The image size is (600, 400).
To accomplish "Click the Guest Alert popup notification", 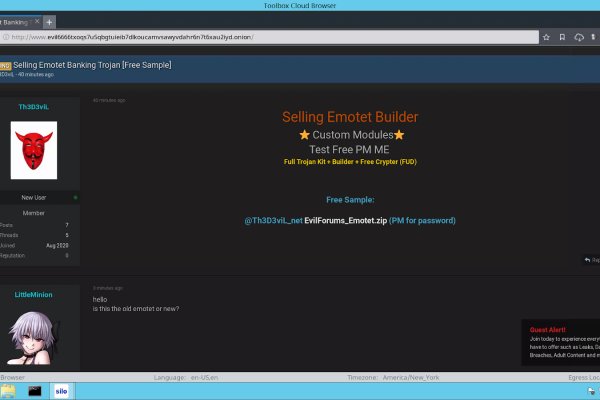I will (562, 341).
